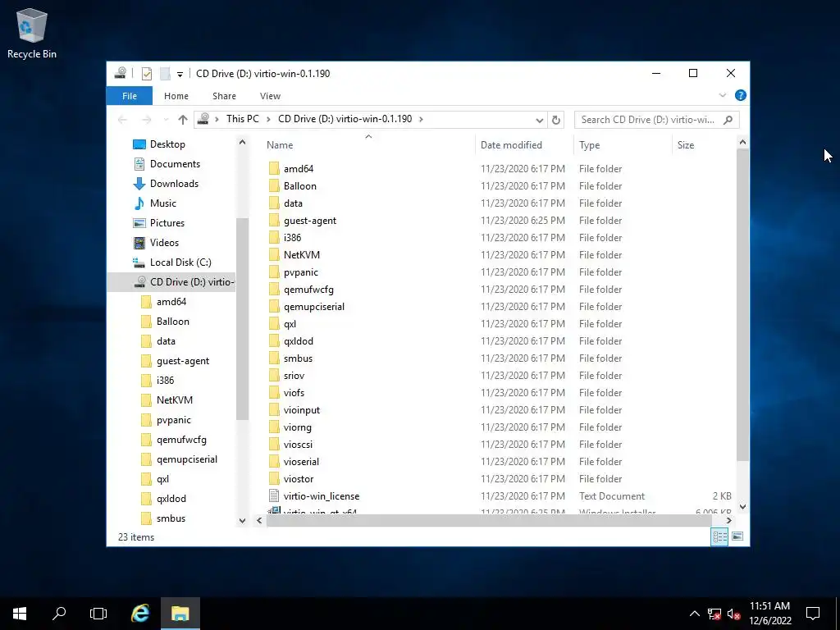Select the guest-agent folder in file list
Viewport: 840px width, 630px height.
[309, 221]
